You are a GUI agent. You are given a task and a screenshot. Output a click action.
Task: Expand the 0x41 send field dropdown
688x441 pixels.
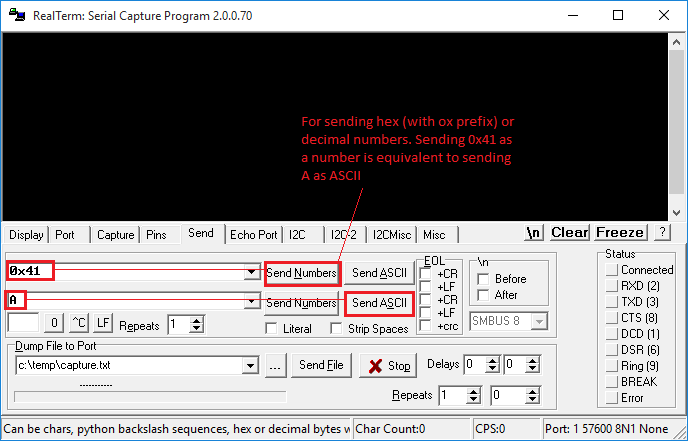click(251, 273)
